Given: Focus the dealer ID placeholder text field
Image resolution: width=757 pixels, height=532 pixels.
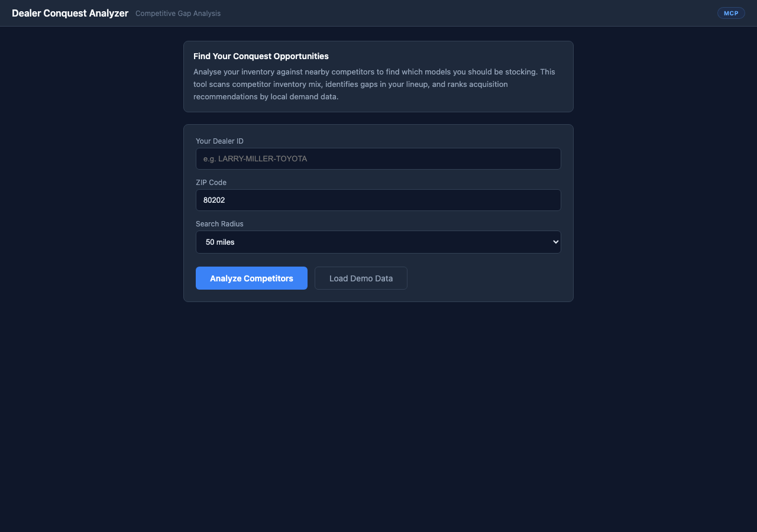Looking at the screenshot, I should pyautogui.click(x=378, y=158).
